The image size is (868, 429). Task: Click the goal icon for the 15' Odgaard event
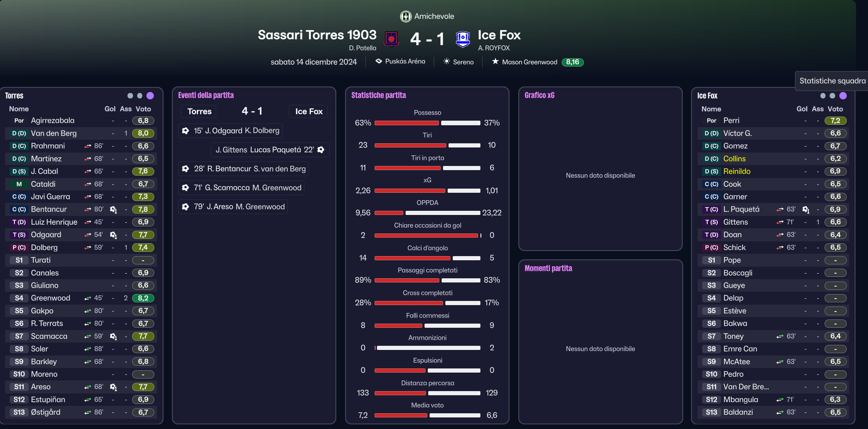(x=185, y=131)
